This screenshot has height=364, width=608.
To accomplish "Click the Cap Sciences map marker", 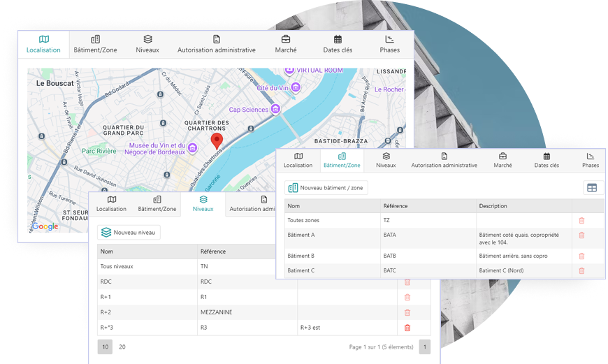I will click(x=275, y=109).
